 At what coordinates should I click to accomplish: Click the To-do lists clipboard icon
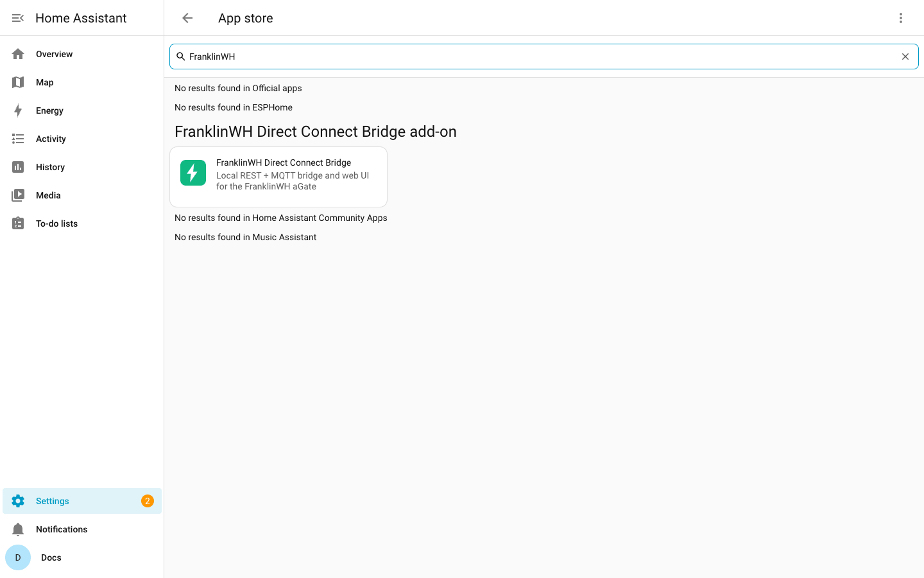(18, 223)
